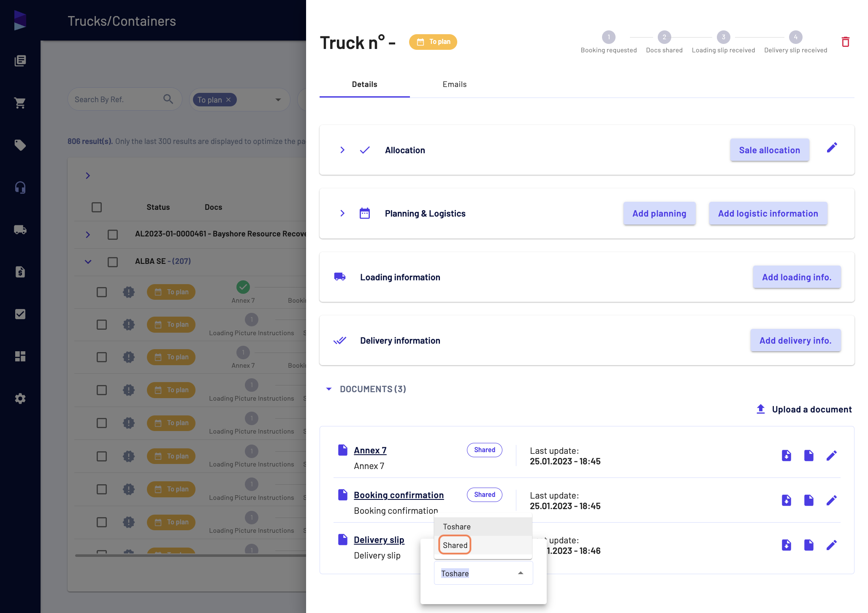Check the AL2023-01-0000461 Bayshore row checkbox
The image size is (868, 613).
(113, 234)
